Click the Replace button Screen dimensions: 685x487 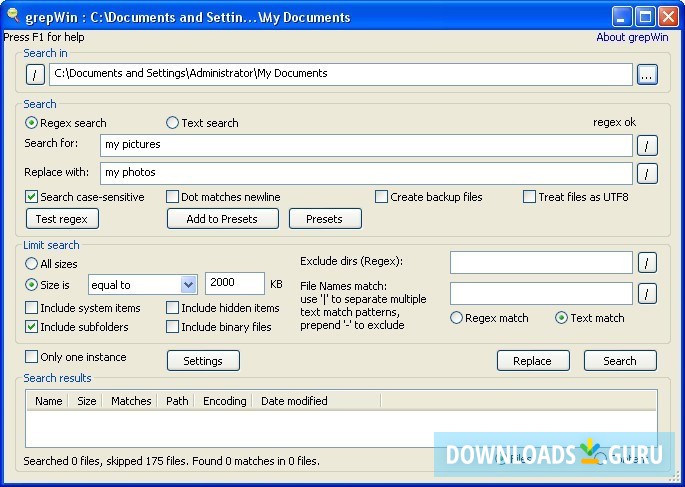[533, 361]
